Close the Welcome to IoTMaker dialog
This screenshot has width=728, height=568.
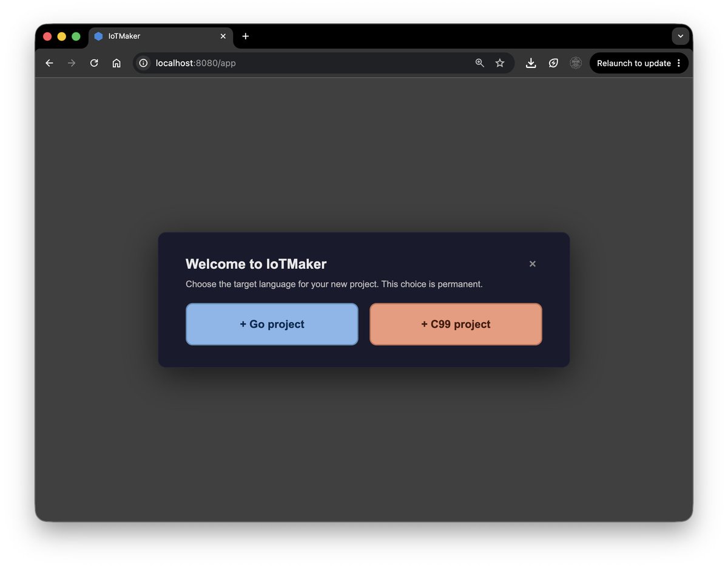533,264
